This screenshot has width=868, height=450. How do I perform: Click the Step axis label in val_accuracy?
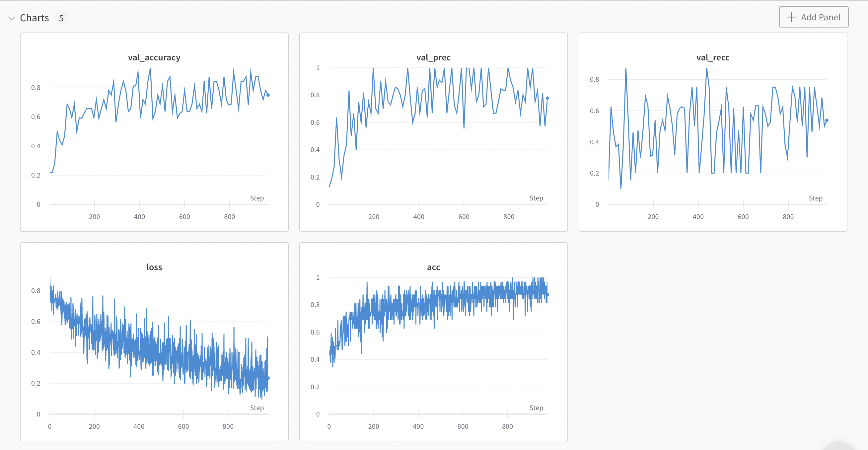[x=257, y=198]
